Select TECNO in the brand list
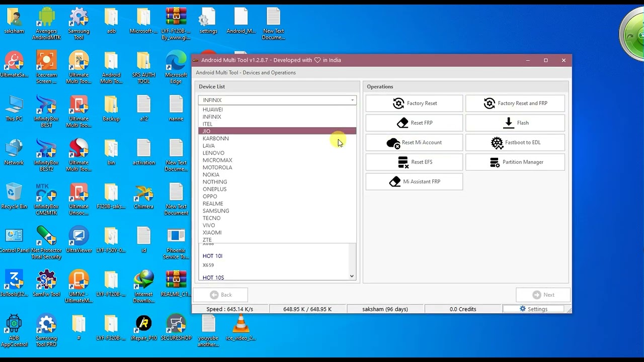Image resolution: width=644 pixels, height=362 pixels. pos(277,218)
